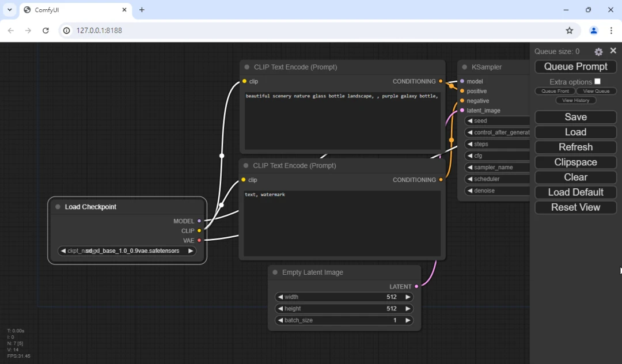Click the negative prompt text field
Image resolution: width=622 pixels, height=364 pixels.
[342, 223]
